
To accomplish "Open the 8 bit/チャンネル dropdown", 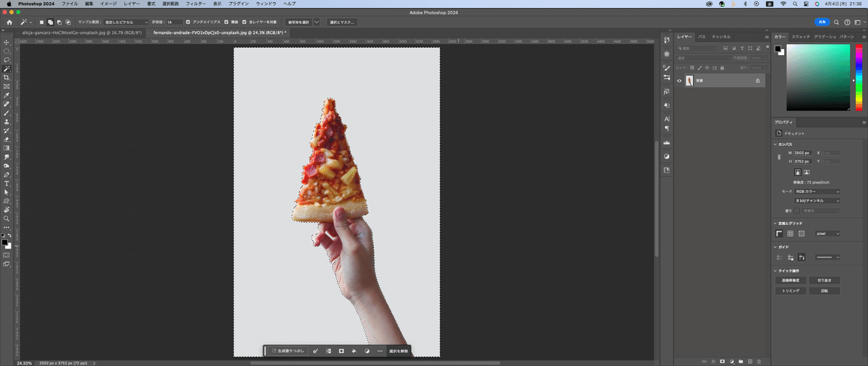I will tap(817, 200).
